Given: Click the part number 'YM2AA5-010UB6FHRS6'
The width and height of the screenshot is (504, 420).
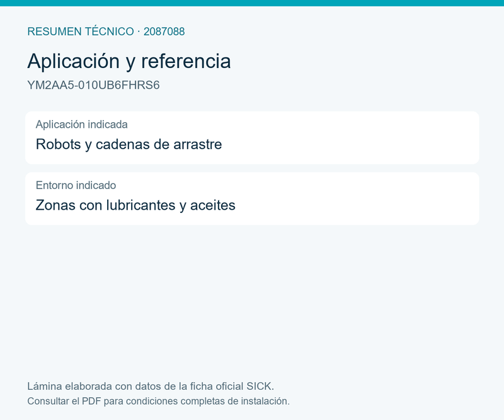Looking at the screenshot, I should click(93, 85).
